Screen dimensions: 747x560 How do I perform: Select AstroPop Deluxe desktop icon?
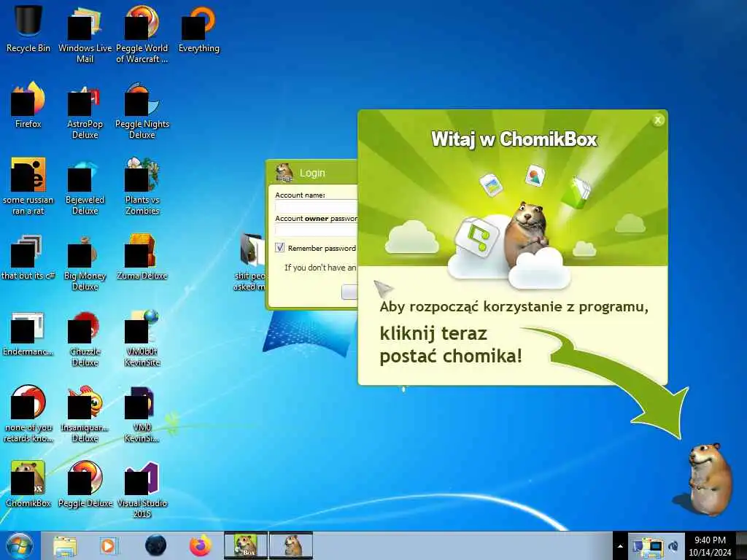point(85,111)
